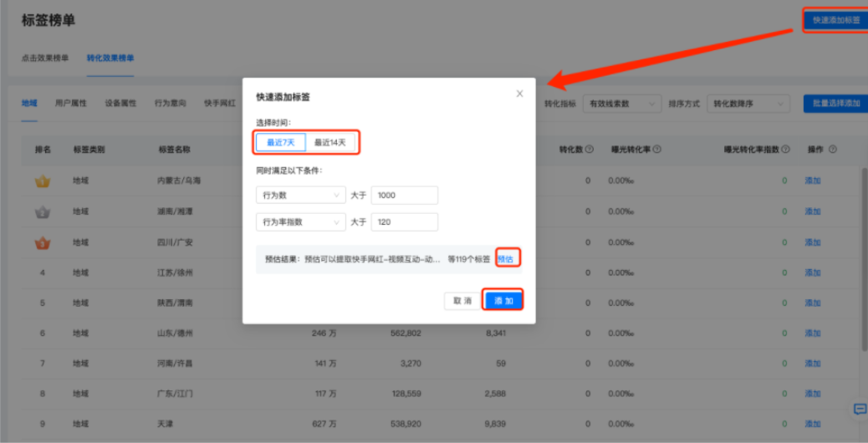This screenshot has width=868, height=443.
Task: Click the 预估 link in estimate result
Action: [505, 259]
